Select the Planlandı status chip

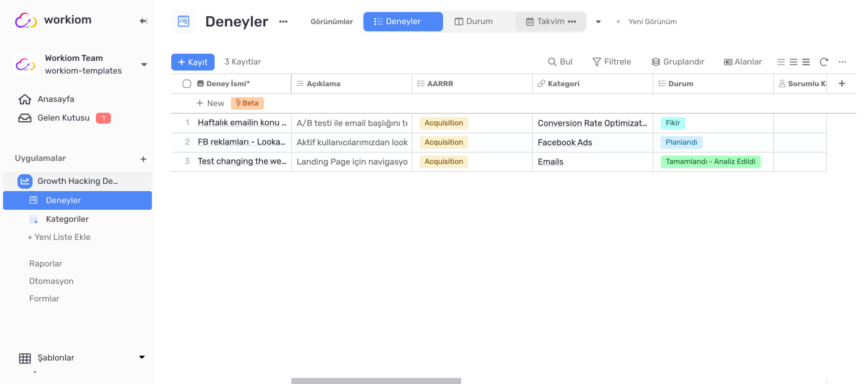click(x=681, y=142)
